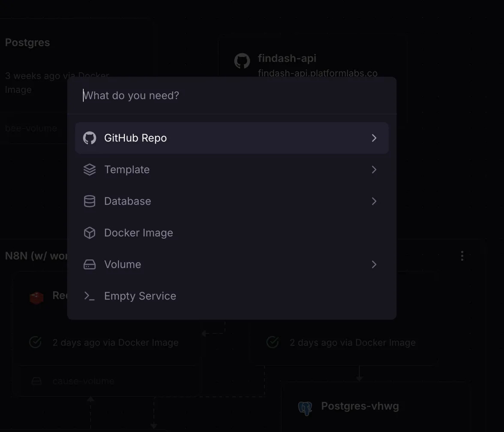This screenshot has width=504, height=432.
Task: Focus the 'What do you need?' search field
Action: pos(231,96)
